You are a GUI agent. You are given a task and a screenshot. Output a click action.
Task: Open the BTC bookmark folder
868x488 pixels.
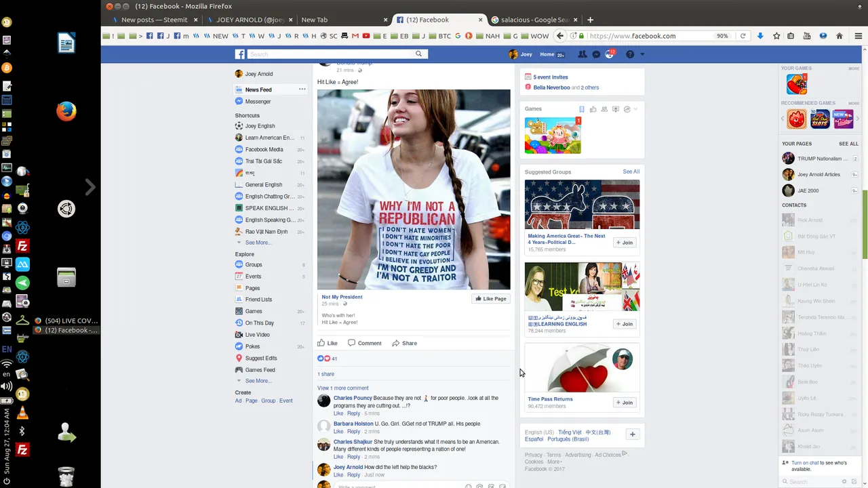tap(440, 36)
